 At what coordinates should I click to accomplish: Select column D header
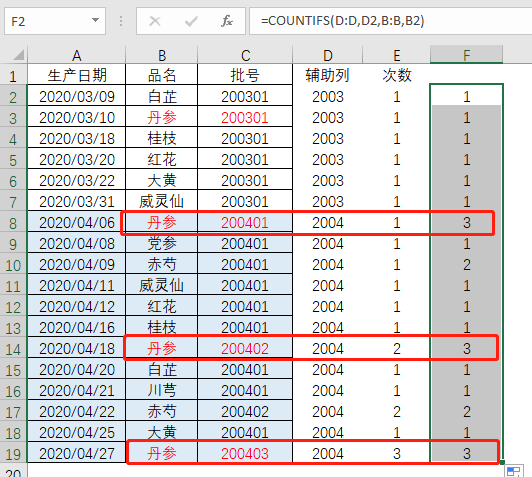pos(327,55)
